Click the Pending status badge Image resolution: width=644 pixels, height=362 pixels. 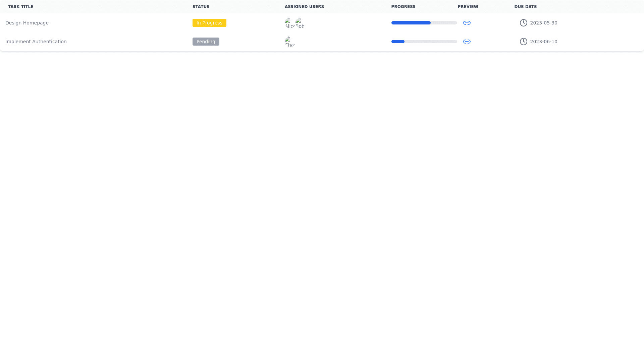click(206, 42)
